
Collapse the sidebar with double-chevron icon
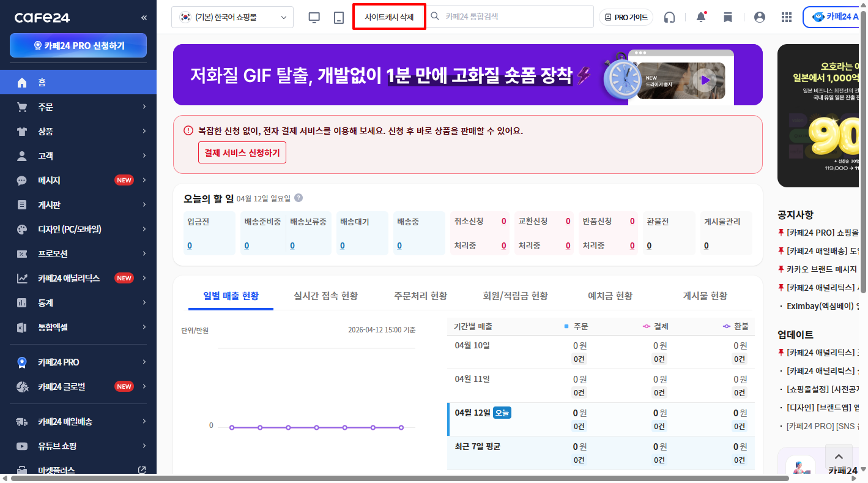click(144, 18)
